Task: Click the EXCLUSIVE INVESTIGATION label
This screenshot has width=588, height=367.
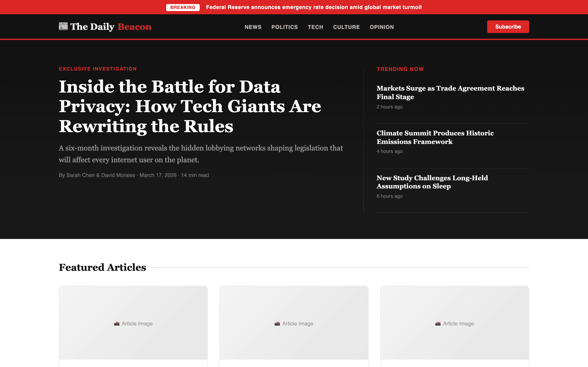Action: click(x=98, y=69)
